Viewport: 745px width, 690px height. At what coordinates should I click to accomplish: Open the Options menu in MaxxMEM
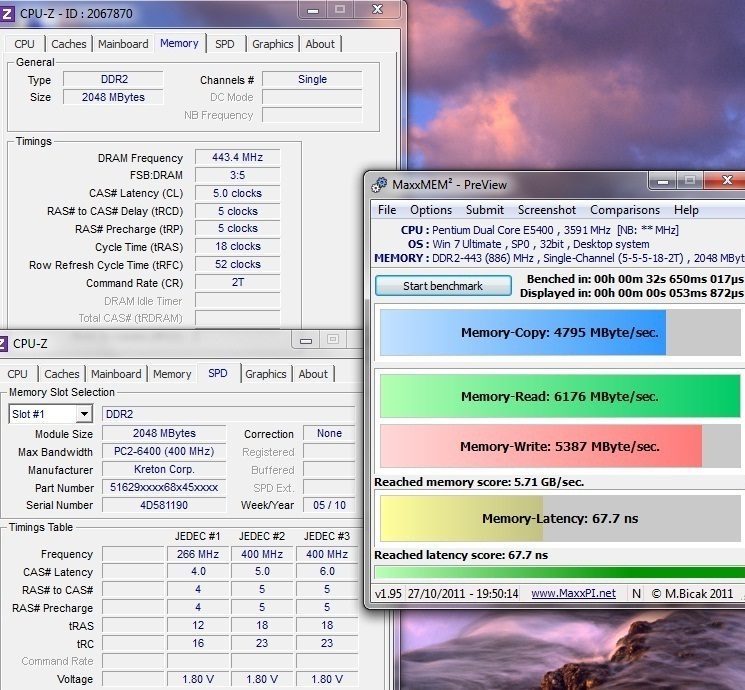pos(431,210)
